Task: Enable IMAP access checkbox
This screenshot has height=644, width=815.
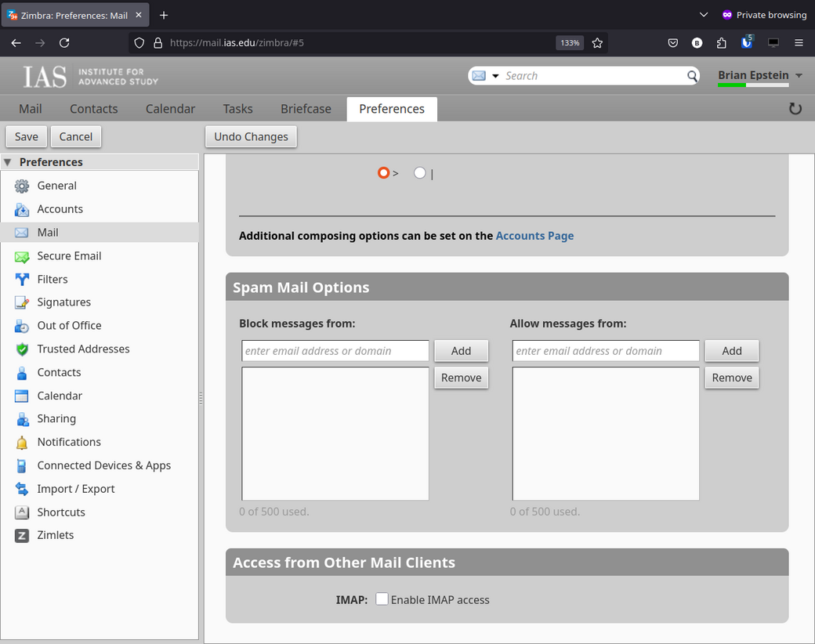Action: pyautogui.click(x=382, y=599)
